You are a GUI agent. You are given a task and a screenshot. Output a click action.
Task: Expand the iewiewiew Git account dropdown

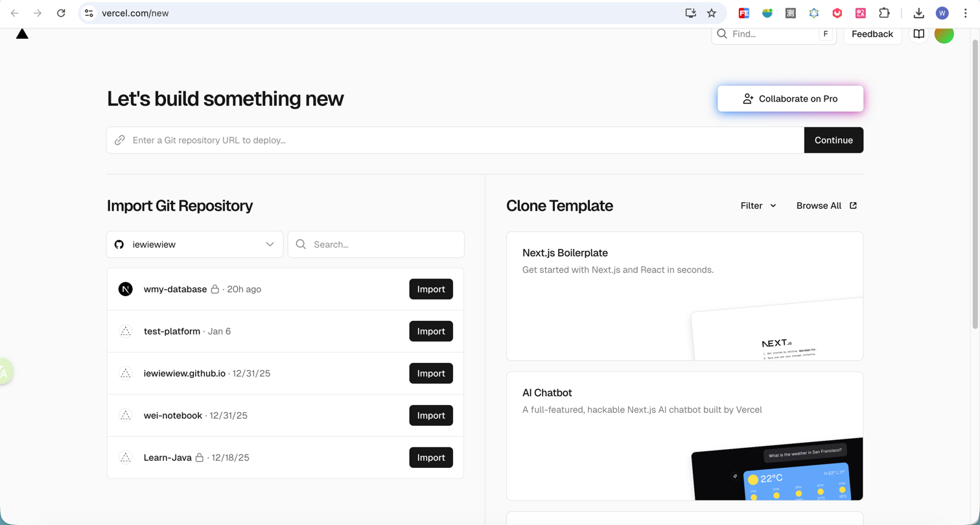point(195,244)
